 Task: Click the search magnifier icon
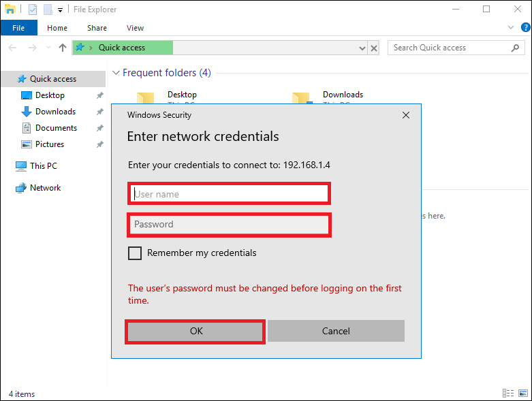515,48
